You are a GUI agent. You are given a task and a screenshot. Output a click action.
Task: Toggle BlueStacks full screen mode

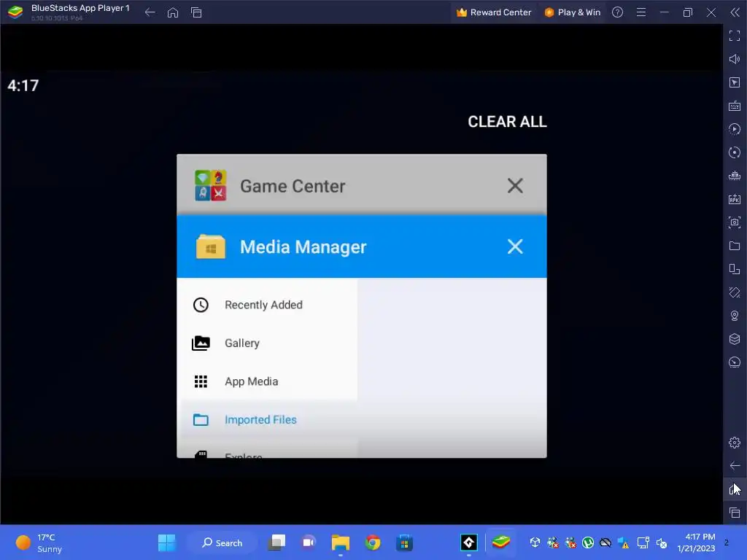point(734,36)
